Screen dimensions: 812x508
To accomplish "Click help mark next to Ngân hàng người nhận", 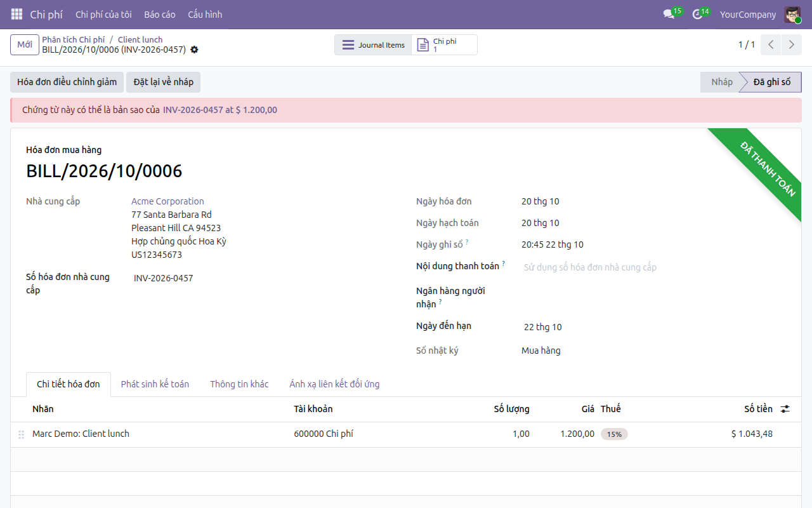I will click(x=440, y=302).
